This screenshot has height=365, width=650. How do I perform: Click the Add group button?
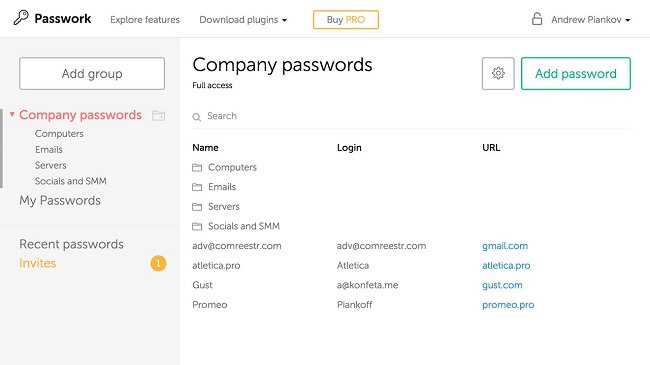92,73
